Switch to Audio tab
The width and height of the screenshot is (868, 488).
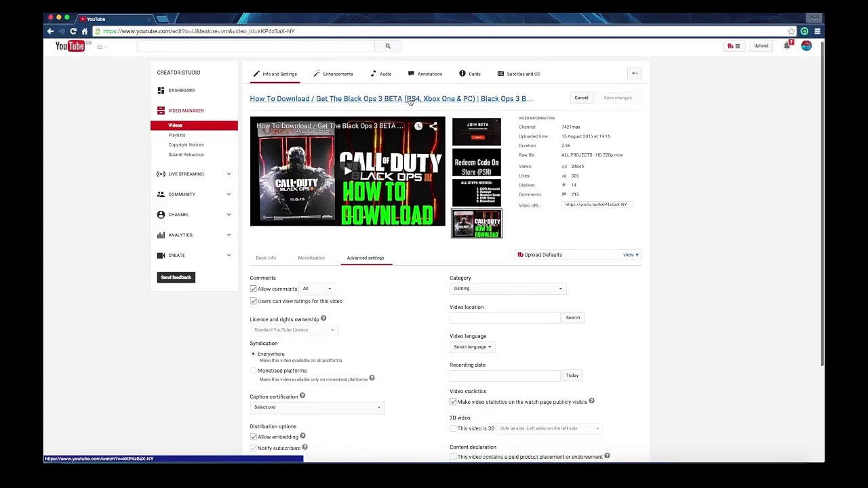[x=380, y=74]
